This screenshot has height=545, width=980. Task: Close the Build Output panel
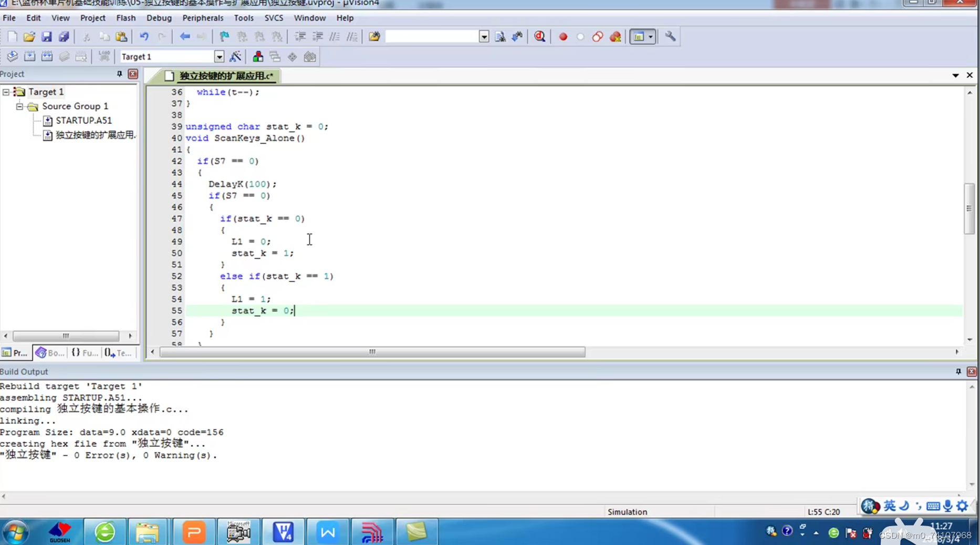972,371
